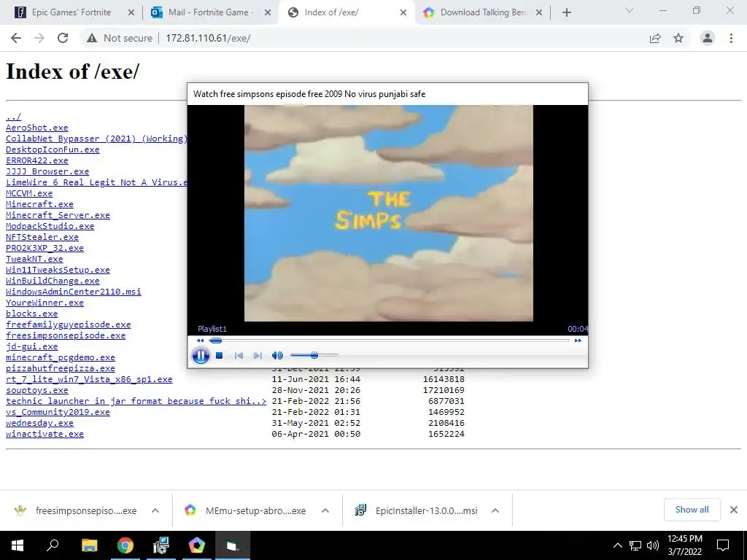Open system tray volume control
The height and width of the screenshot is (560, 747).
coord(653,545)
